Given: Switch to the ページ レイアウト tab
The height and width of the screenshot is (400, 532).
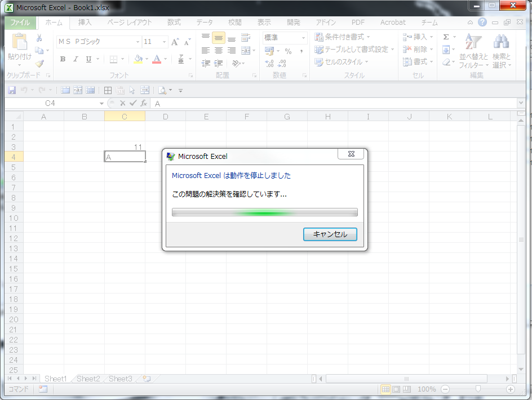Looking at the screenshot, I should (x=129, y=23).
